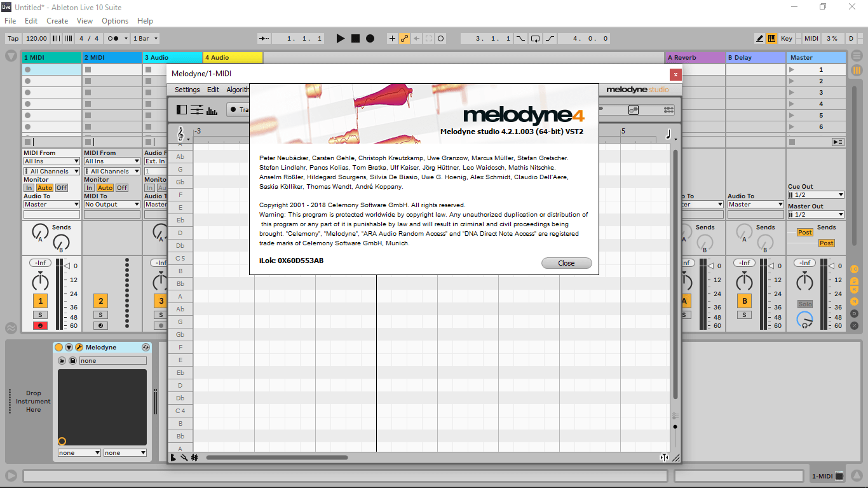Click the Punch-Out switch icon
Image resolution: width=868 pixels, height=488 pixels.
click(x=550, y=38)
